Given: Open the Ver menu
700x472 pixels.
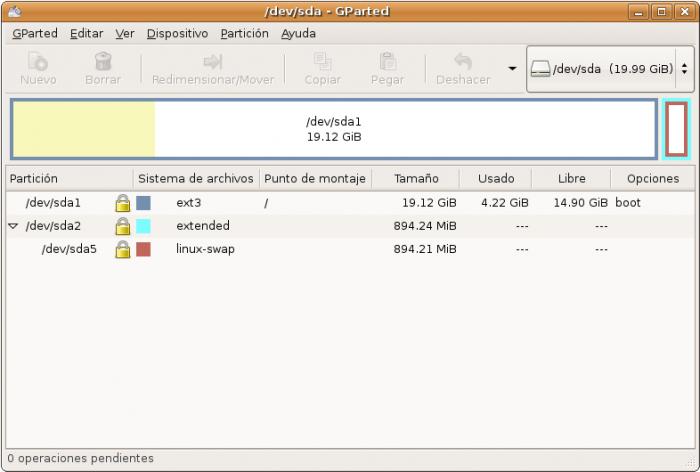Looking at the screenshot, I should pyautogui.click(x=125, y=33).
